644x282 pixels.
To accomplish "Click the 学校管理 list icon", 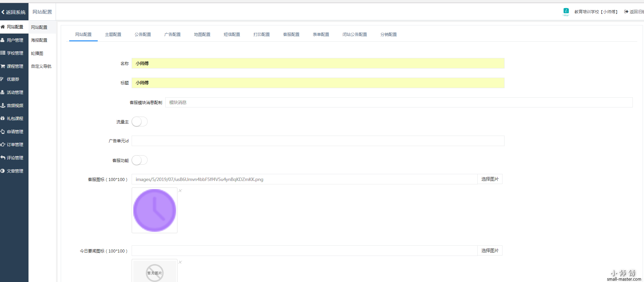I will tap(3, 53).
